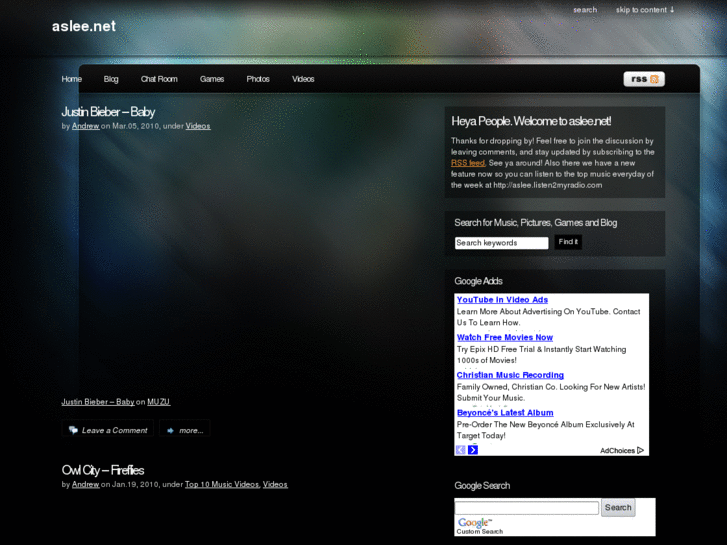Click Justin Bieber – Baby MUZU caption link

click(x=98, y=402)
